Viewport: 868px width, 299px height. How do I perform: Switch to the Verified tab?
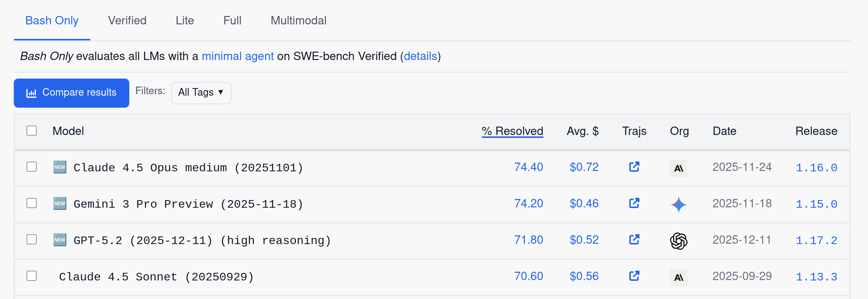[127, 21]
